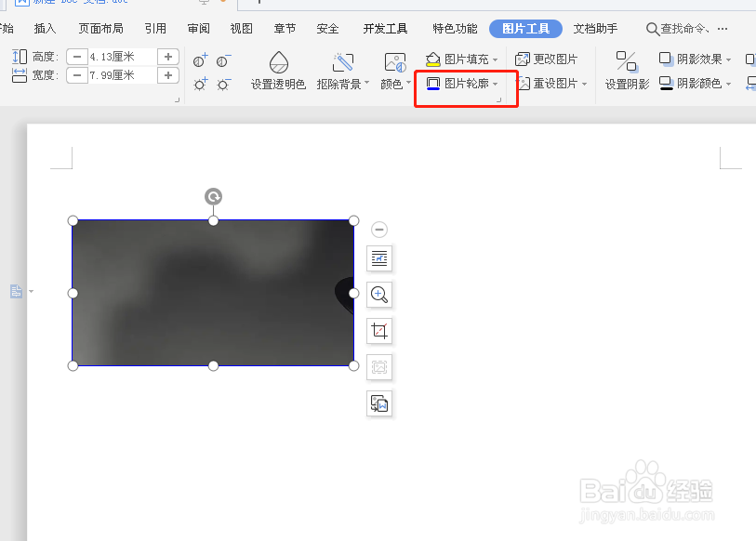Click 图片轮廓 outline button
This screenshot has width=756, height=541.
tap(458, 84)
